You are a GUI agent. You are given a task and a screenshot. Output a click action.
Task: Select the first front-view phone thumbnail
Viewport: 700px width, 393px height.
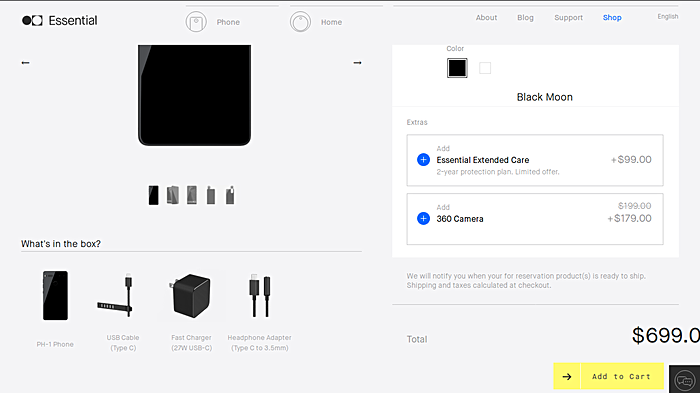pyautogui.click(x=154, y=195)
